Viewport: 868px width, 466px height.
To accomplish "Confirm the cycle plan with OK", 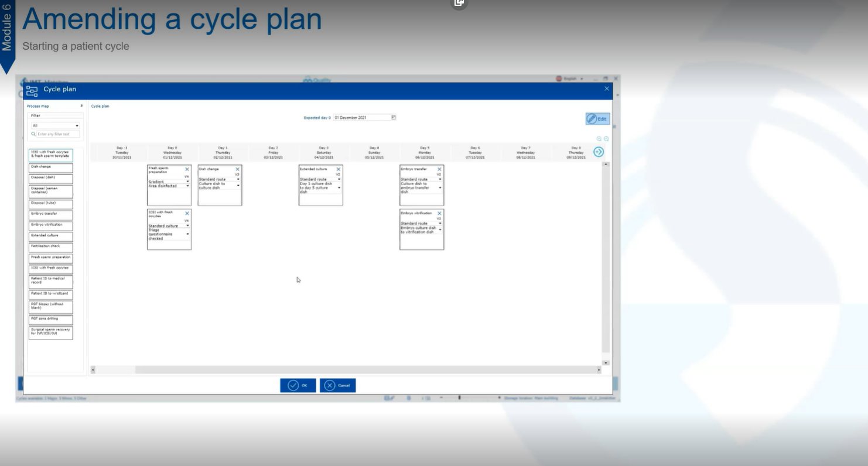I will coord(298,385).
